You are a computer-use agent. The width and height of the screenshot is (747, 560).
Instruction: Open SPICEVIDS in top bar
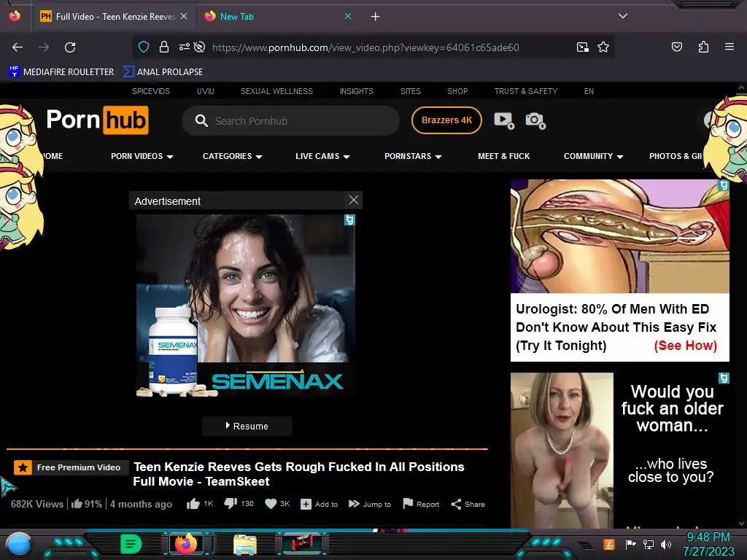click(x=150, y=91)
